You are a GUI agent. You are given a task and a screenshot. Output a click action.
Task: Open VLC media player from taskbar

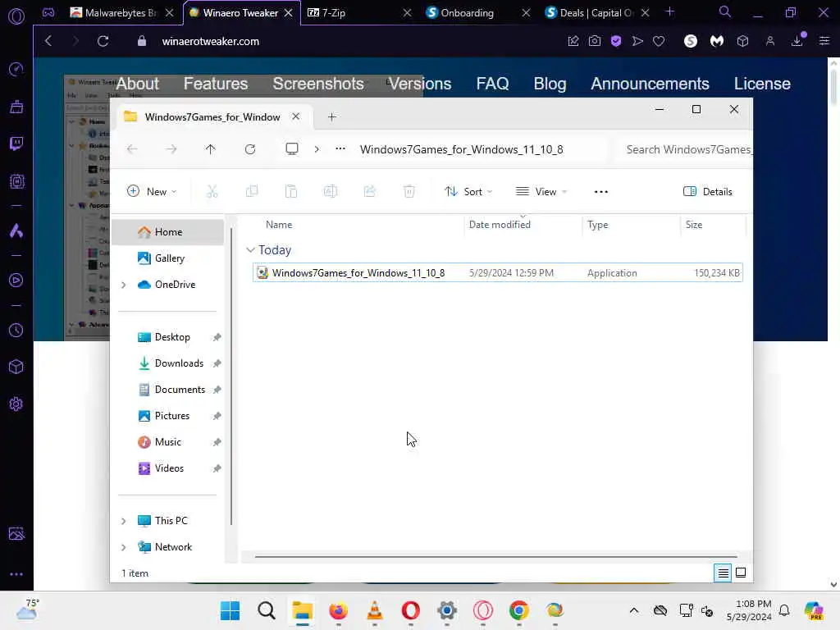(x=374, y=610)
